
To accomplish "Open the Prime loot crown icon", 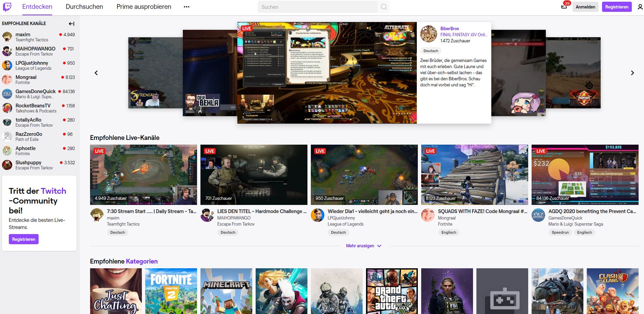I will (564, 6).
